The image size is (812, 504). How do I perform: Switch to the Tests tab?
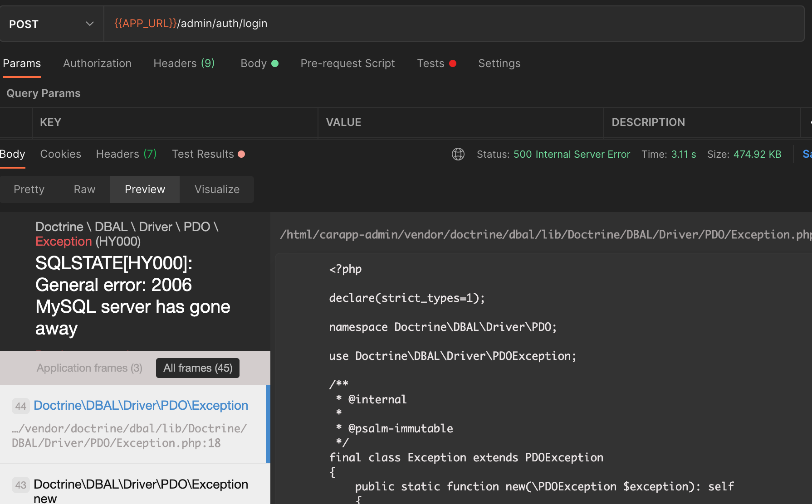(436, 63)
